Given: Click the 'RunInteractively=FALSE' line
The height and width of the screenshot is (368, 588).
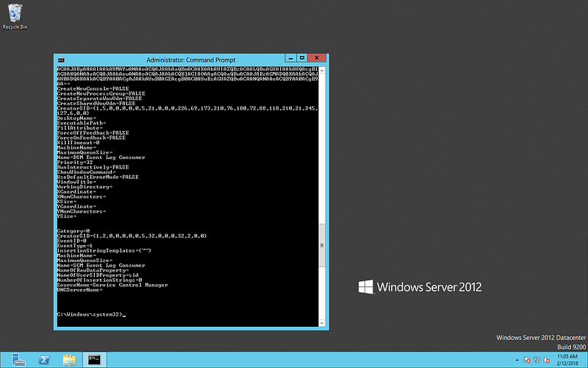Looking at the screenshot, I should click(x=93, y=167).
